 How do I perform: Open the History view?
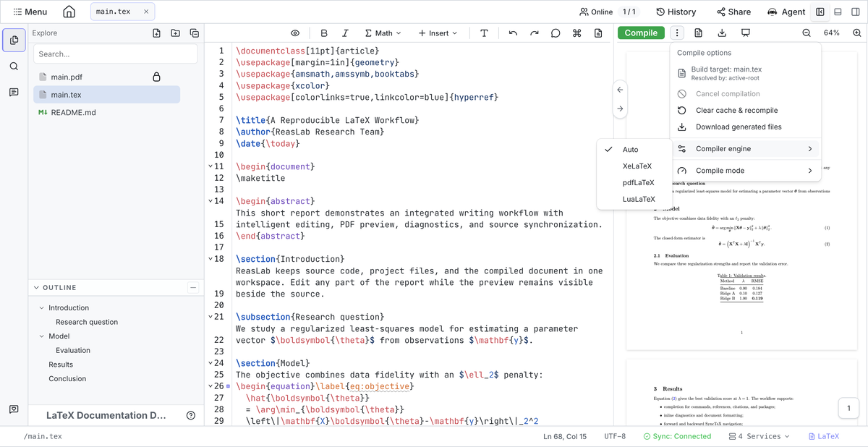coord(676,12)
